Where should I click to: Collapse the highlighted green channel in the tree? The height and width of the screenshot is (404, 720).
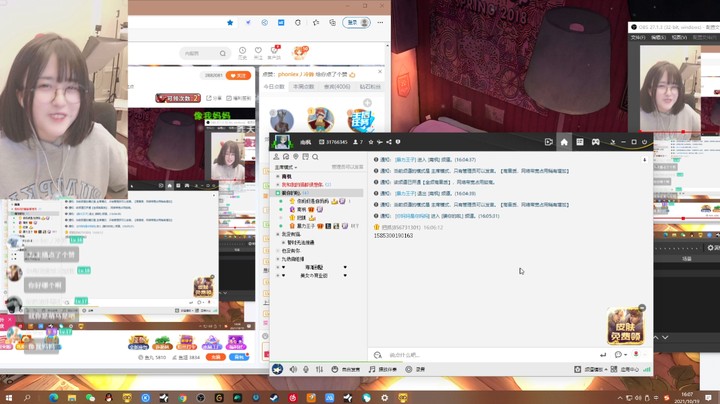click(x=278, y=193)
